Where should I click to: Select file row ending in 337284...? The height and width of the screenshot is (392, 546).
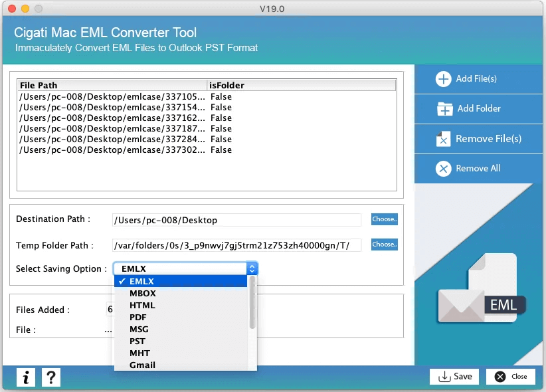click(x=207, y=139)
